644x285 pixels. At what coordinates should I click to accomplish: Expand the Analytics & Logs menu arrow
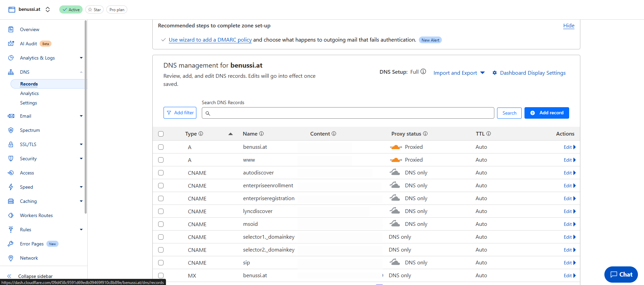pos(81,58)
